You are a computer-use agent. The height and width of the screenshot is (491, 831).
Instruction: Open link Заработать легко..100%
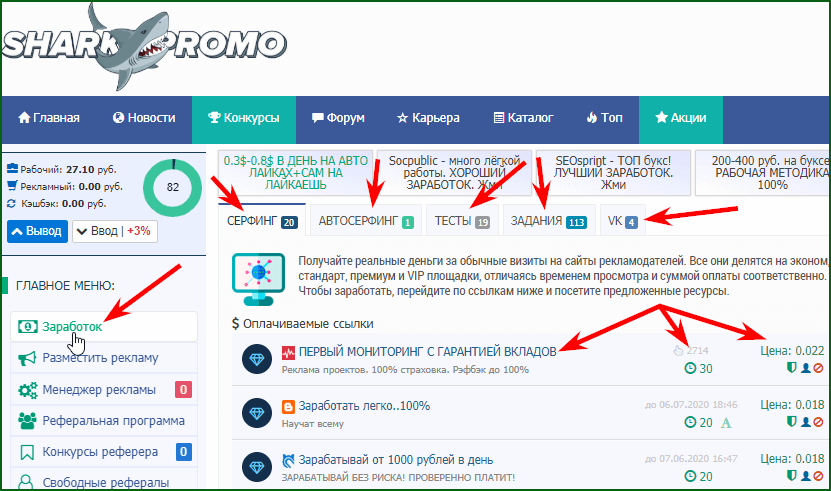click(364, 406)
